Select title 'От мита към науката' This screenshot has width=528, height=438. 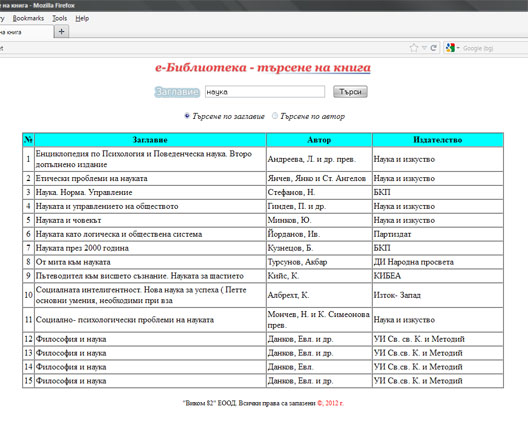pos(73,262)
